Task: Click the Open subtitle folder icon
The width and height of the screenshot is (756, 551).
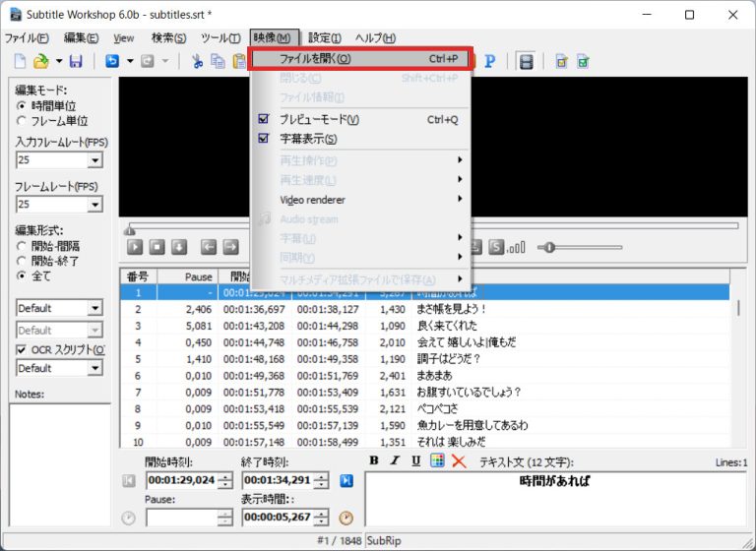Action: (41, 61)
